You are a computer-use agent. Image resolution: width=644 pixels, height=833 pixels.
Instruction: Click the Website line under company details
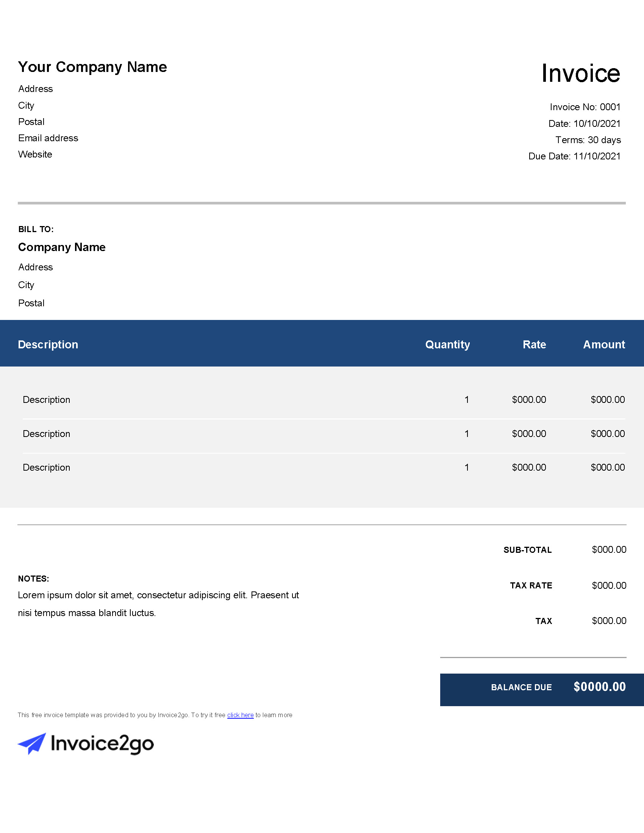(x=35, y=154)
